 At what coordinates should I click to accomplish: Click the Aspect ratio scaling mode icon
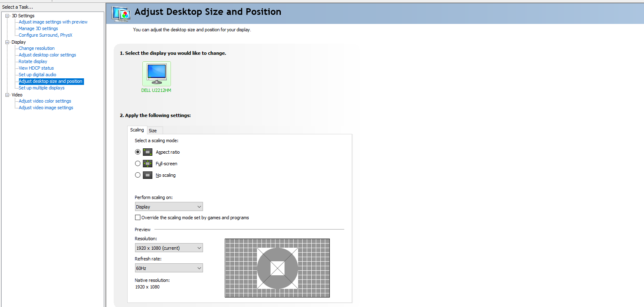pos(148,152)
